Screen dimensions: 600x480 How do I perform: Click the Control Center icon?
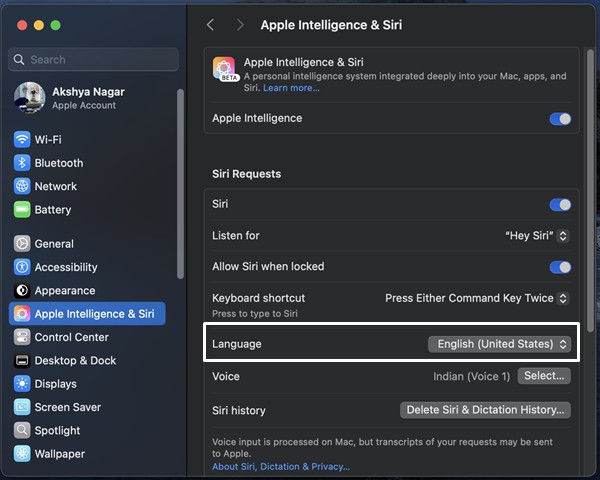coord(22,337)
